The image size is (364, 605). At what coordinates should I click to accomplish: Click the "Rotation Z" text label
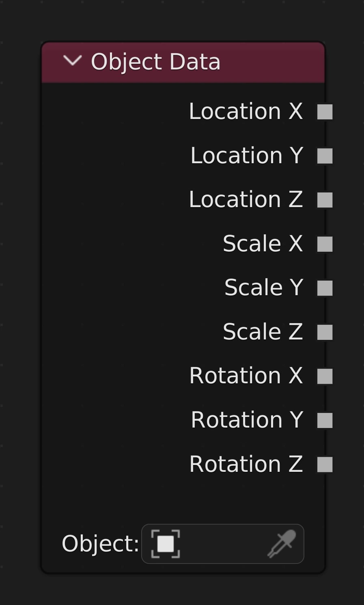click(x=246, y=464)
